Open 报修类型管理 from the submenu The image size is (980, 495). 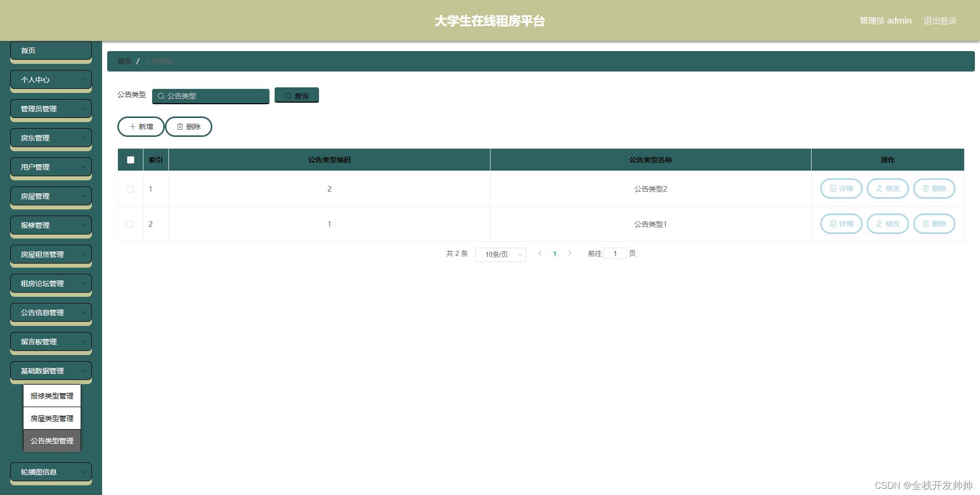pyautogui.click(x=52, y=395)
